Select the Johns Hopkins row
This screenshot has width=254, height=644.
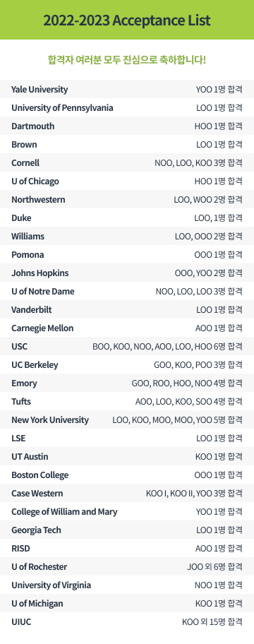point(127,273)
